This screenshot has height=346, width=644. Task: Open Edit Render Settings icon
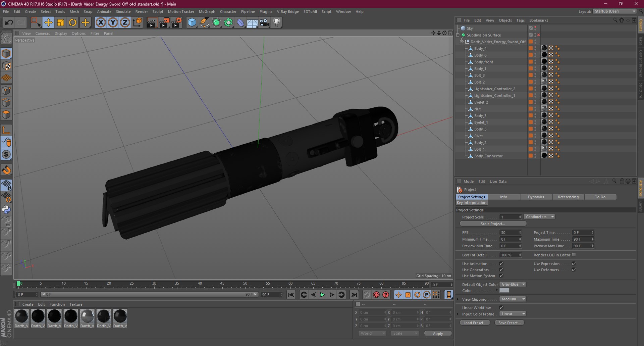[x=177, y=22]
